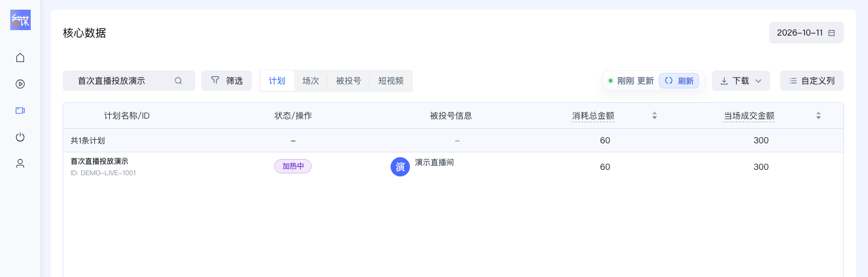Click the 刚刚 更新 status text
The width and height of the screenshot is (868, 277).
tap(635, 81)
